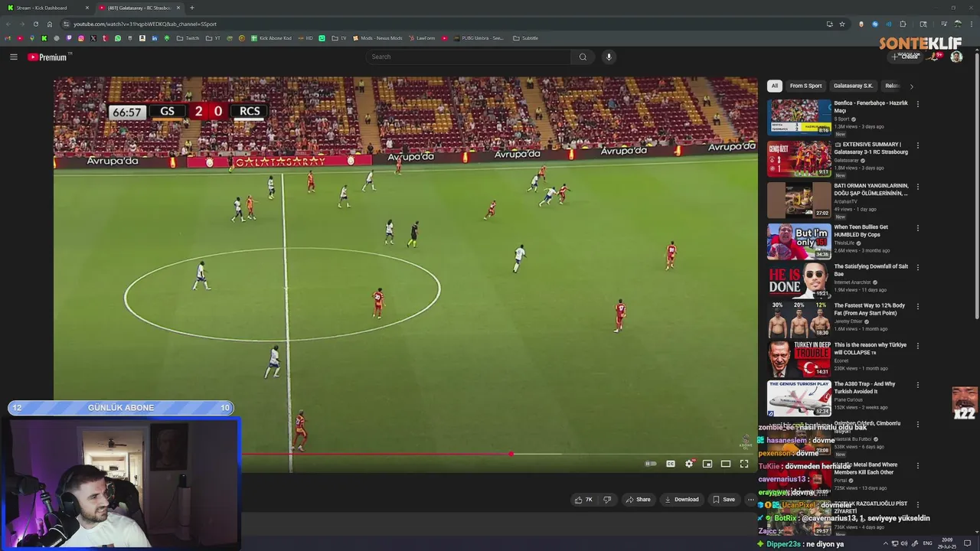980x551 pixels.
Task: Open the Instagram bookmark icon
Action: click(80, 38)
